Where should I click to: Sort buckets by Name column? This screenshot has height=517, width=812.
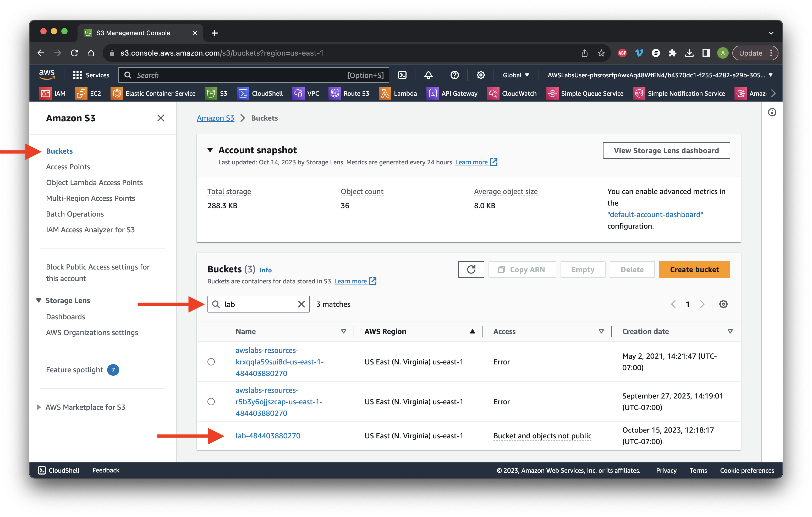343,331
